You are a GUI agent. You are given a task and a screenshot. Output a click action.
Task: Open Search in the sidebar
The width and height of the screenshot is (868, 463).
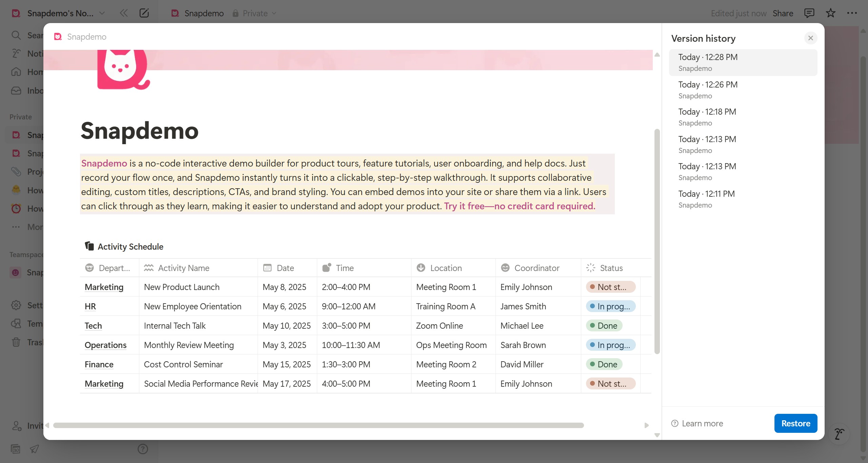[x=26, y=35]
